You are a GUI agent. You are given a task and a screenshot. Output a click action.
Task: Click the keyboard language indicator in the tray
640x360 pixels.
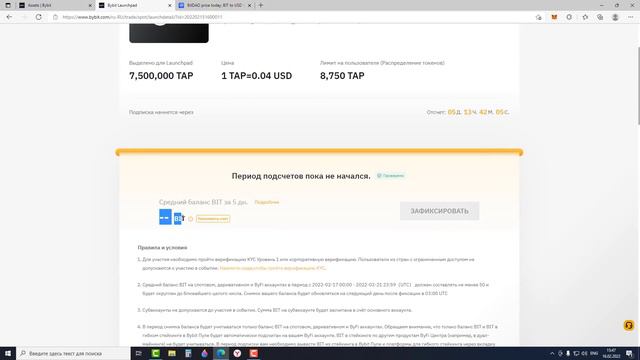594,353
